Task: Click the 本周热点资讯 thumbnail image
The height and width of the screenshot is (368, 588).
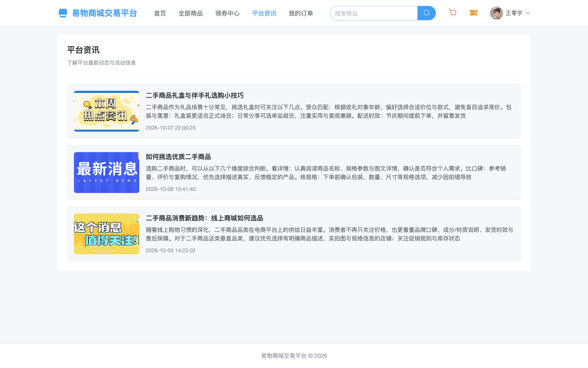Action: [x=106, y=111]
